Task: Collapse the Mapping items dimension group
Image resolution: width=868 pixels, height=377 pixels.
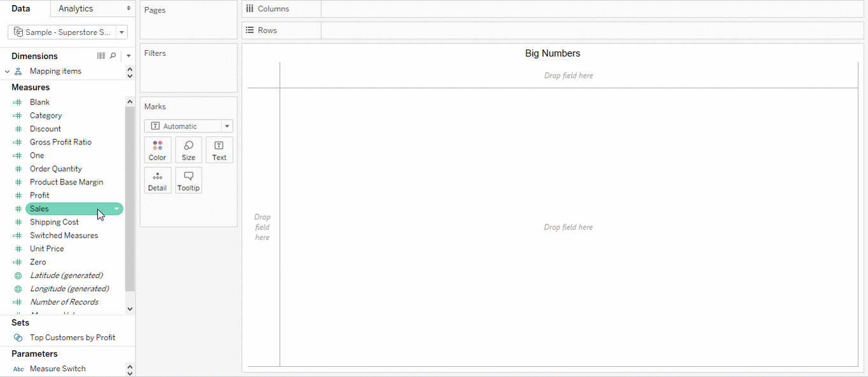Action: tap(7, 71)
